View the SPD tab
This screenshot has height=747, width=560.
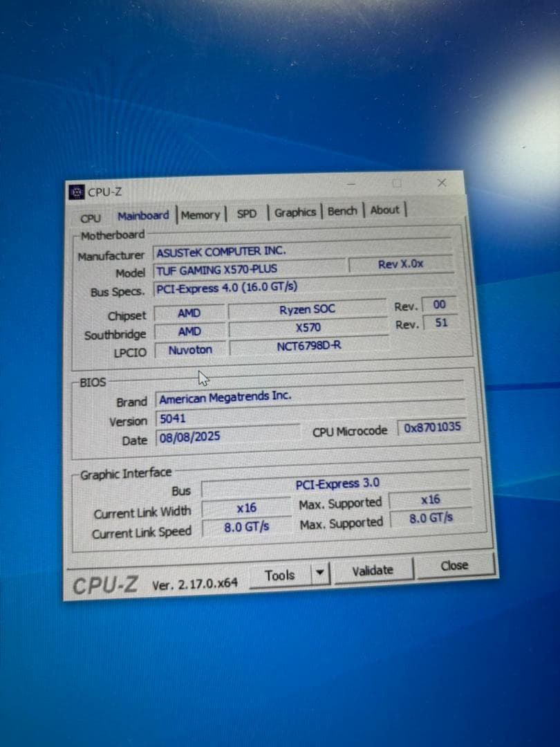246,214
